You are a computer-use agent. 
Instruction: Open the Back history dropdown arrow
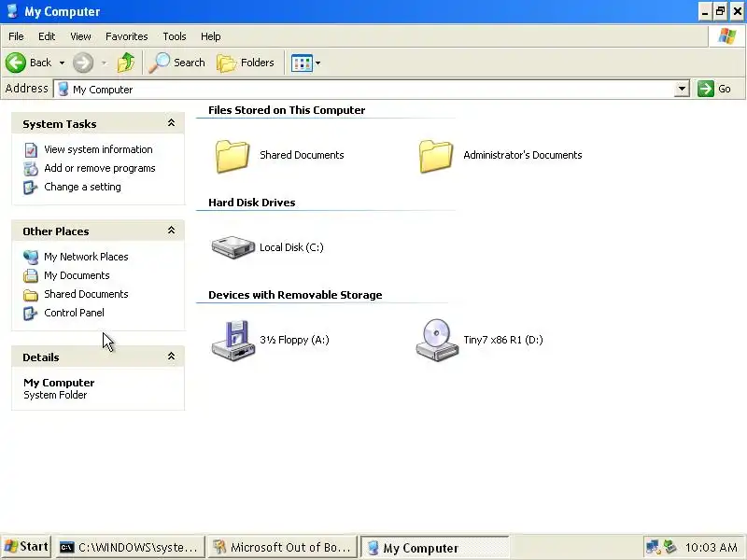[62, 63]
